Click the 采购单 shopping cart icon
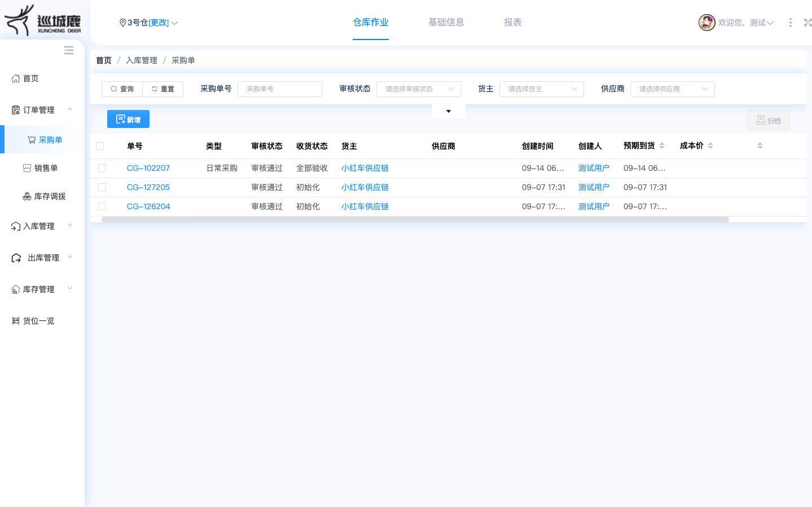The height and width of the screenshot is (507, 812). 32,140
